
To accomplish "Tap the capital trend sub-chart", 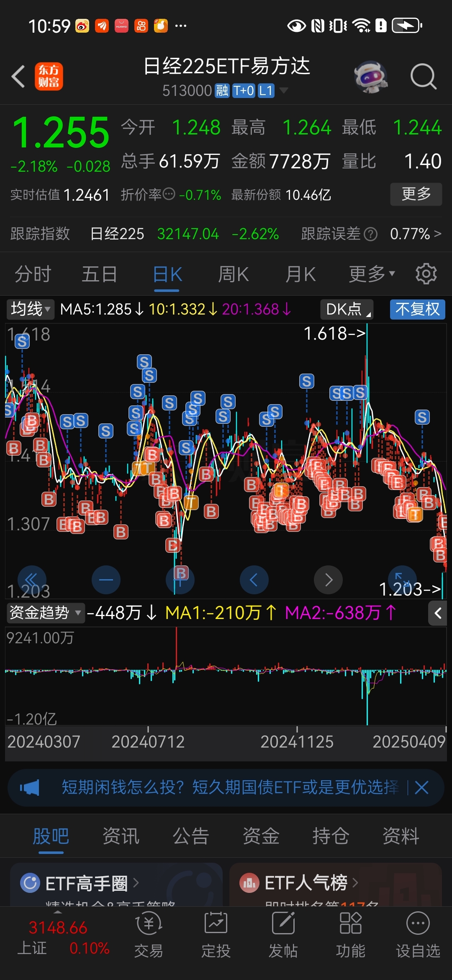I will 226,676.
